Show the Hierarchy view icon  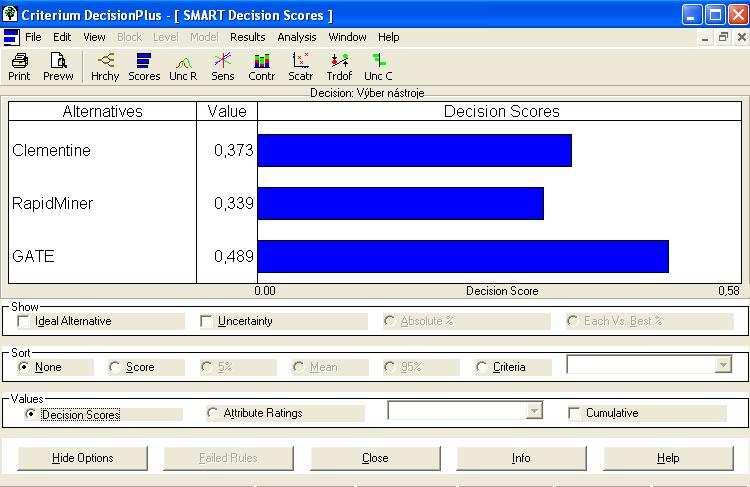(x=105, y=66)
